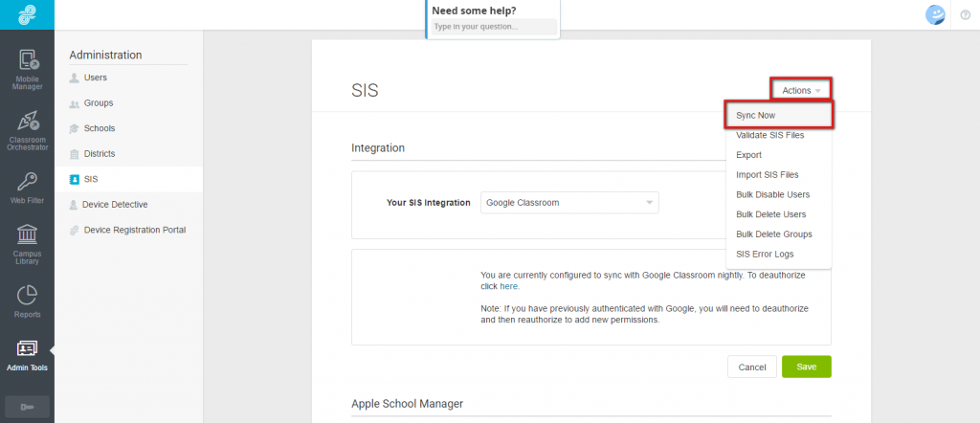Viewport: 980px width, 423px height.
Task: Click the Lightspeed logo in top-left corner
Action: (x=27, y=14)
